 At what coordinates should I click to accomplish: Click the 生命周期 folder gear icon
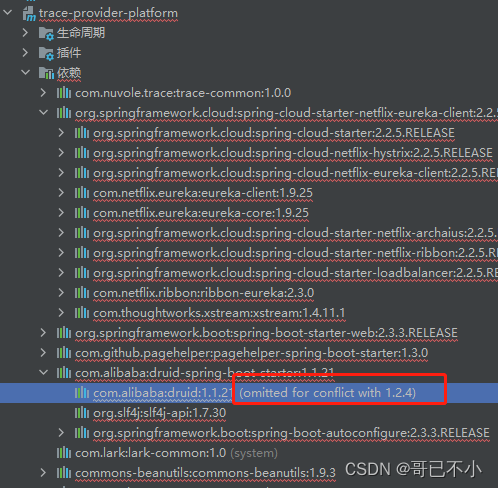(x=46, y=34)
